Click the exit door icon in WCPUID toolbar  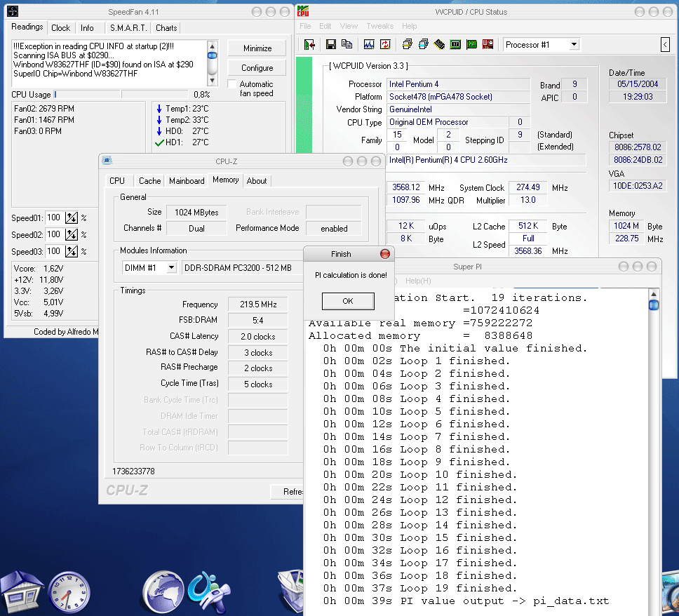[309, 45]
